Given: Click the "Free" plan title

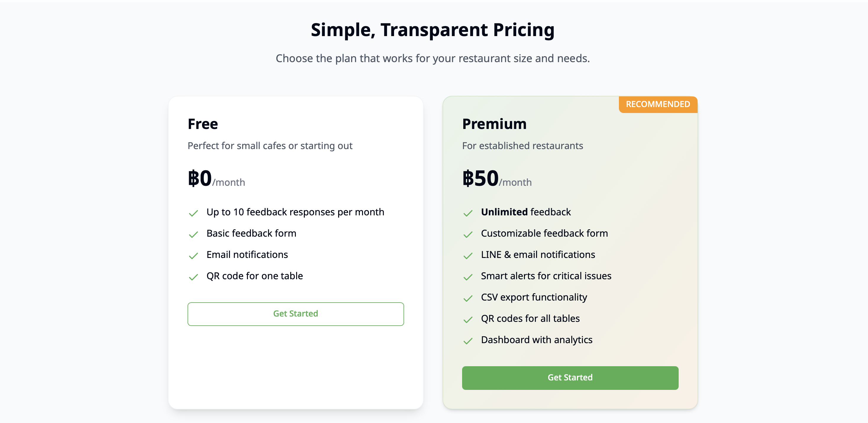Looking at the screenshot, I should [202, 124].
